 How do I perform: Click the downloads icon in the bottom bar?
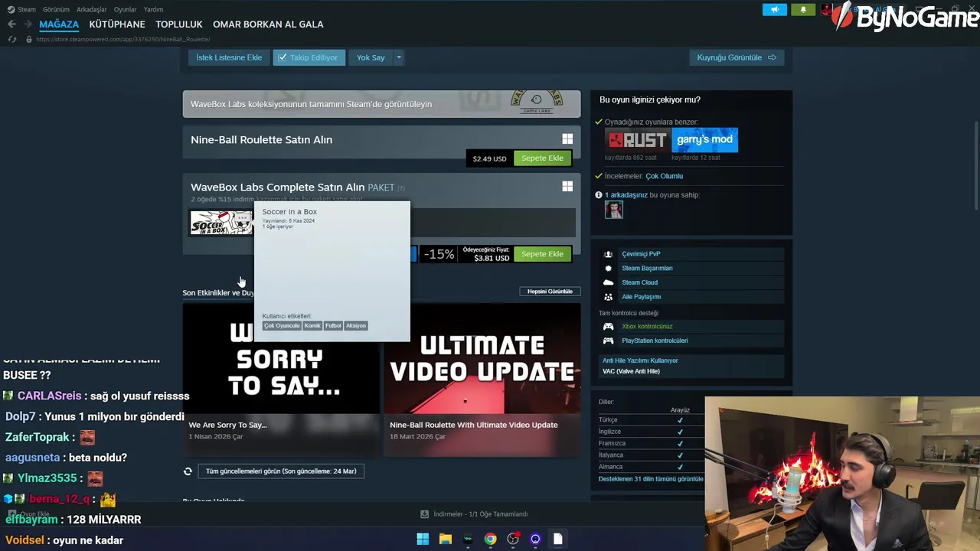(x=424, y=514)
